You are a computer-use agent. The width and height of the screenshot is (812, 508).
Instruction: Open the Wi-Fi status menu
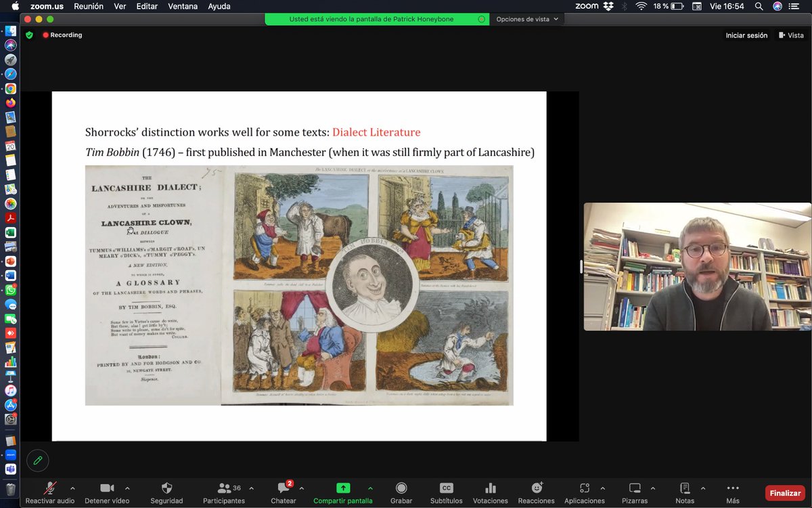[640, 6]
